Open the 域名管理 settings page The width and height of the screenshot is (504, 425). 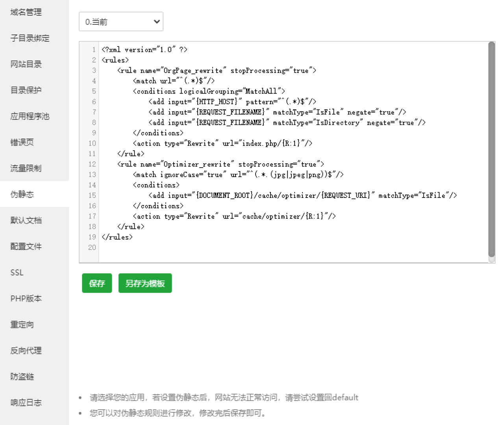coord(26,12)
